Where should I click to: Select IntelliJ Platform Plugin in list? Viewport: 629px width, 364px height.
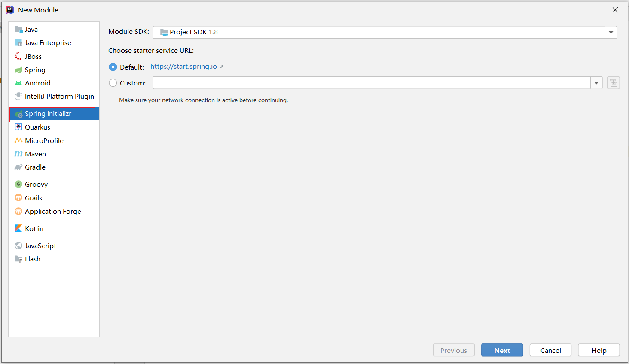[x=59, y=97]
